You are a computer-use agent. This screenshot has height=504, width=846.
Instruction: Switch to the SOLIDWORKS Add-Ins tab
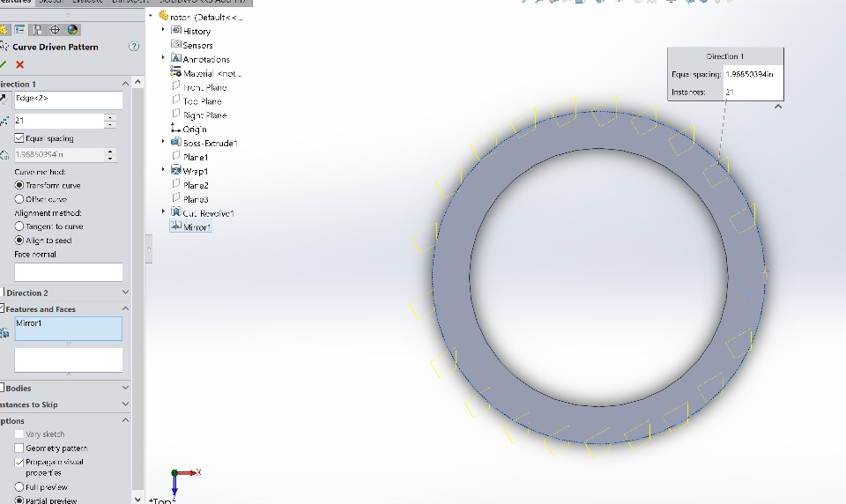203,2
